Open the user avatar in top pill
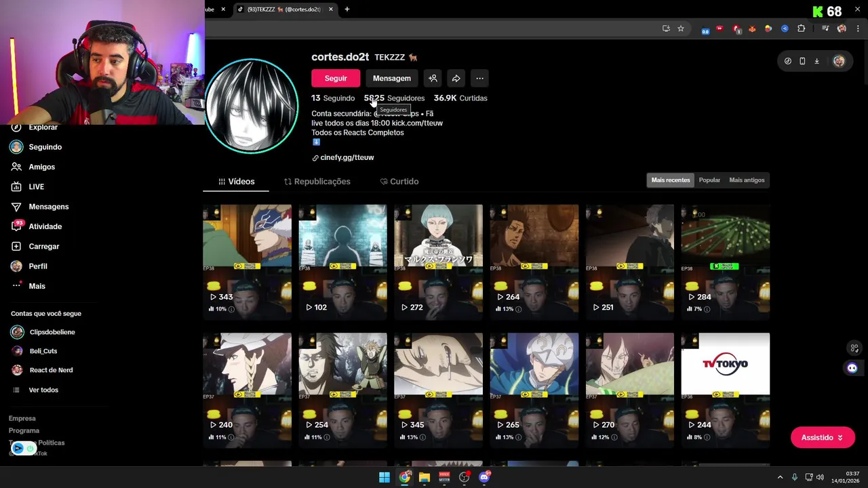Viewport: 868px width, 488px height. point(839,61)
